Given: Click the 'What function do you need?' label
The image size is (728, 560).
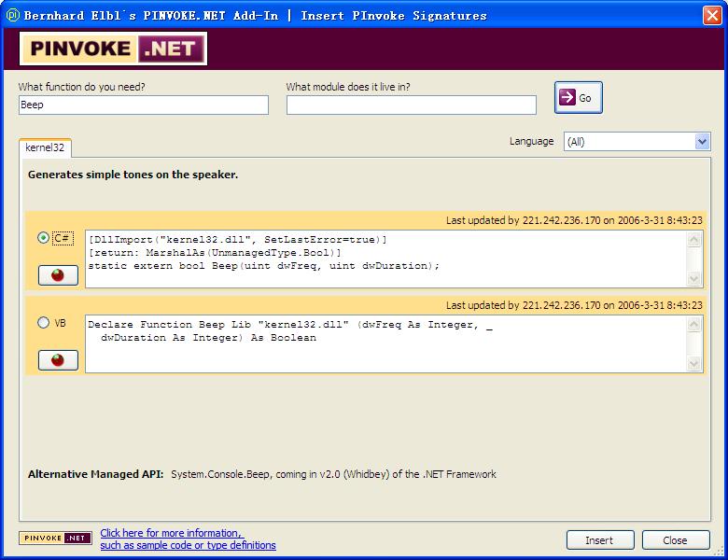Looking at the screenshot, I should pyautogui.click(x=82, y=87).
